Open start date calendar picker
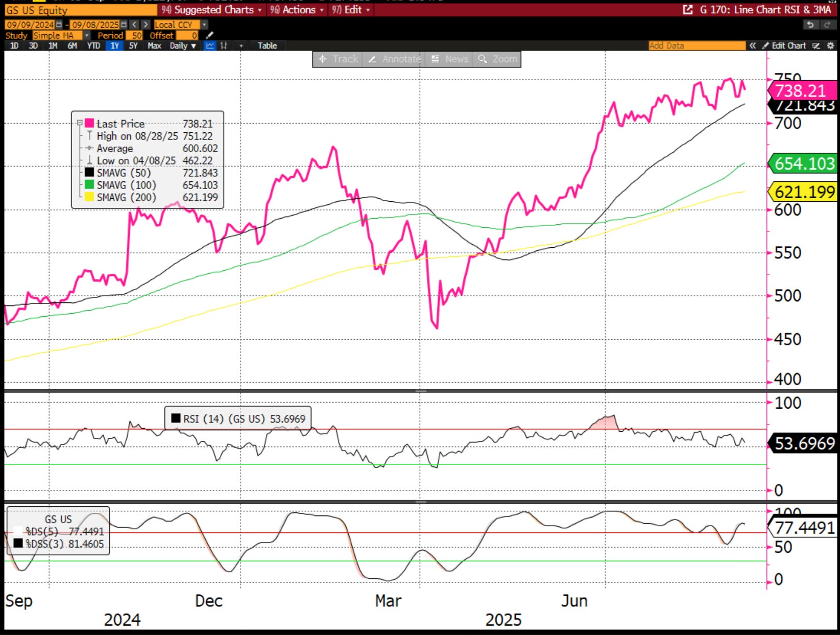 [59, 25]
